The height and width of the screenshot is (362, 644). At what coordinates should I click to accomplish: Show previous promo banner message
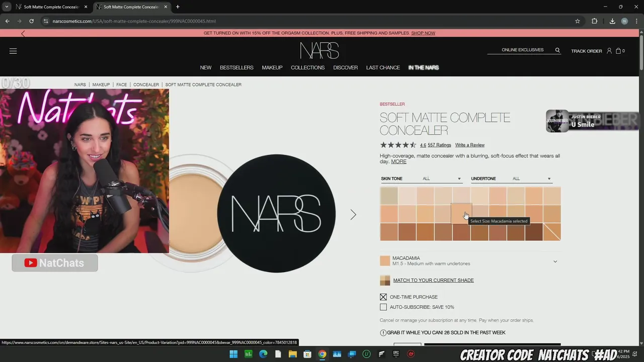23,33
